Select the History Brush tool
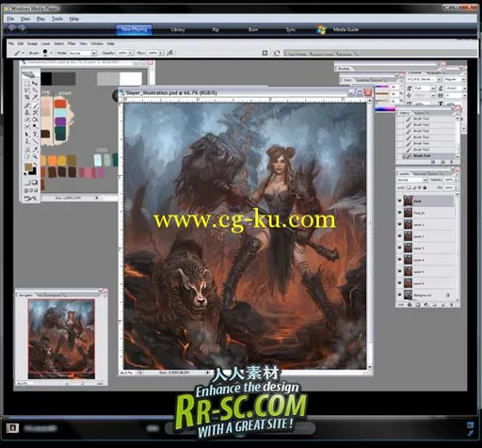Screen dimensions: 482x448 pyautogui.click(x=35, y=112)
